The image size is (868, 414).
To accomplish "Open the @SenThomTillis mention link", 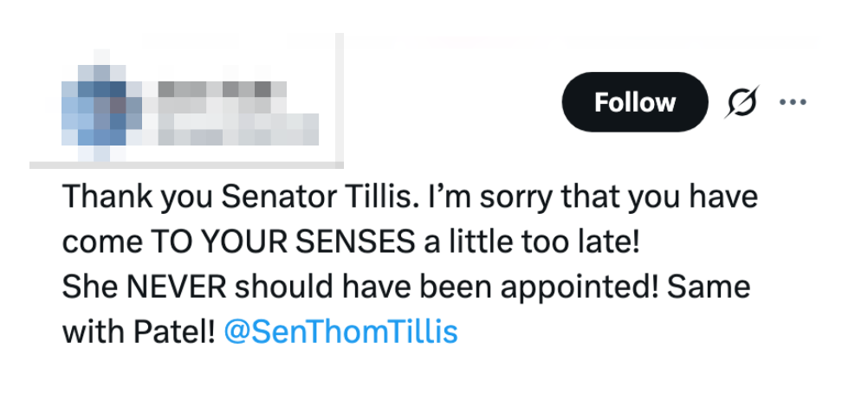I will (340, 332).
